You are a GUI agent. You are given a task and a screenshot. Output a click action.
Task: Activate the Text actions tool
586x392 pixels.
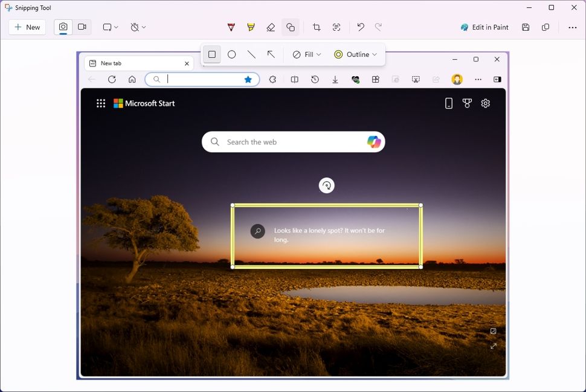pyautogui.click(x=336, y=27)
